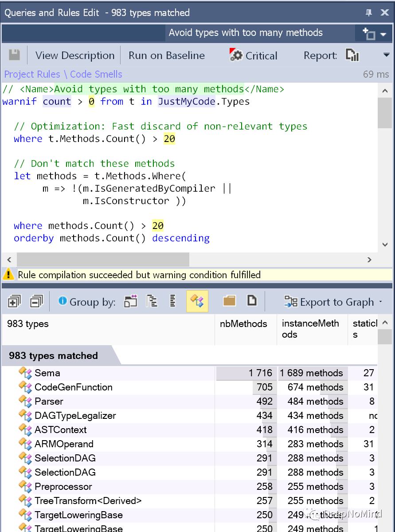
Task: Open the Report chart icon
Action: point(352,55)
